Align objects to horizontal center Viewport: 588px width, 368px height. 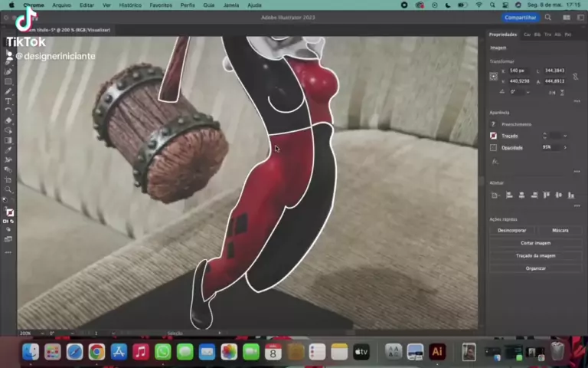point(521,195)
